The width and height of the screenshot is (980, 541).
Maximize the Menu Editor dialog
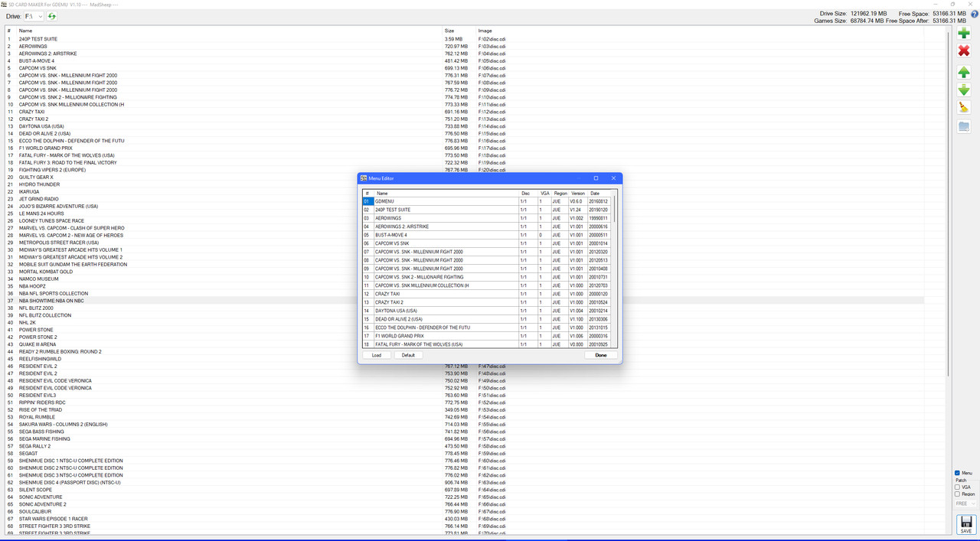[x=596, y=178]
